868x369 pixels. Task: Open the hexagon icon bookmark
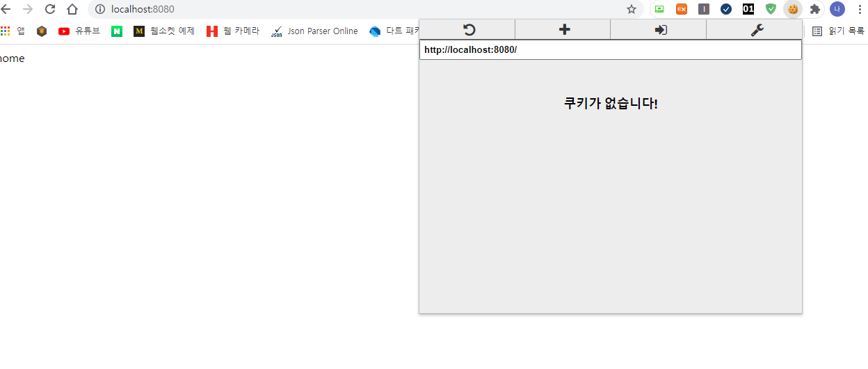[42, 31]
